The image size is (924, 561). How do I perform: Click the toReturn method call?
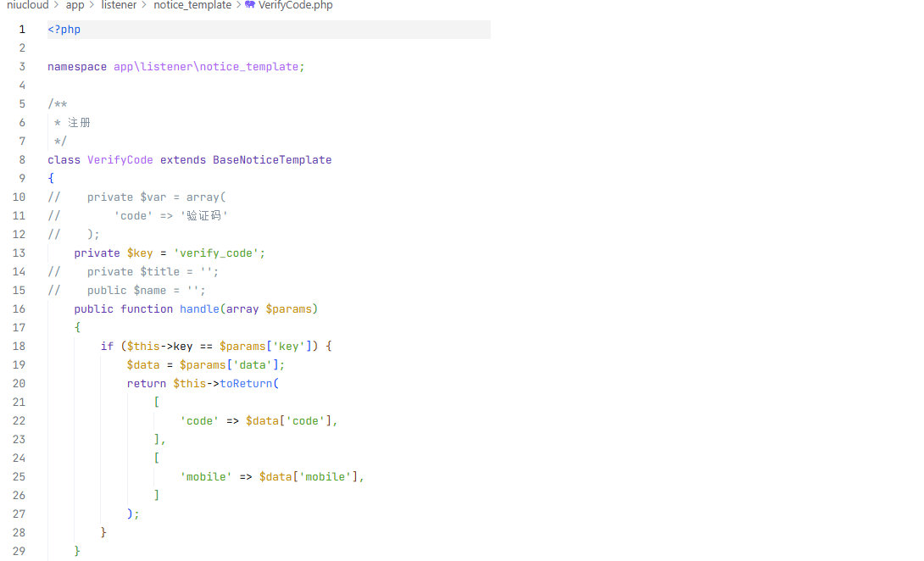246,384
